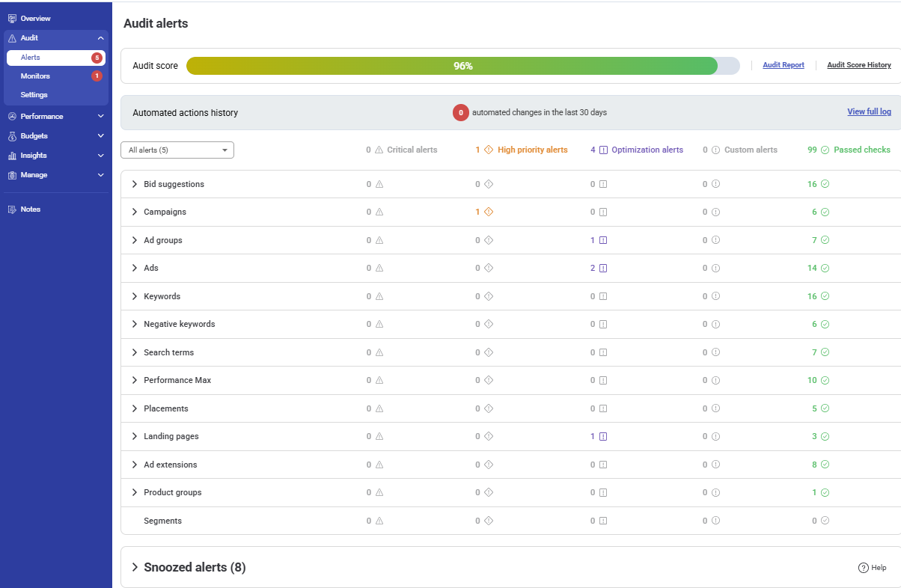Open Settings under the Audit menu
Viewport: 901px width, 588px height.
(35, 94)
